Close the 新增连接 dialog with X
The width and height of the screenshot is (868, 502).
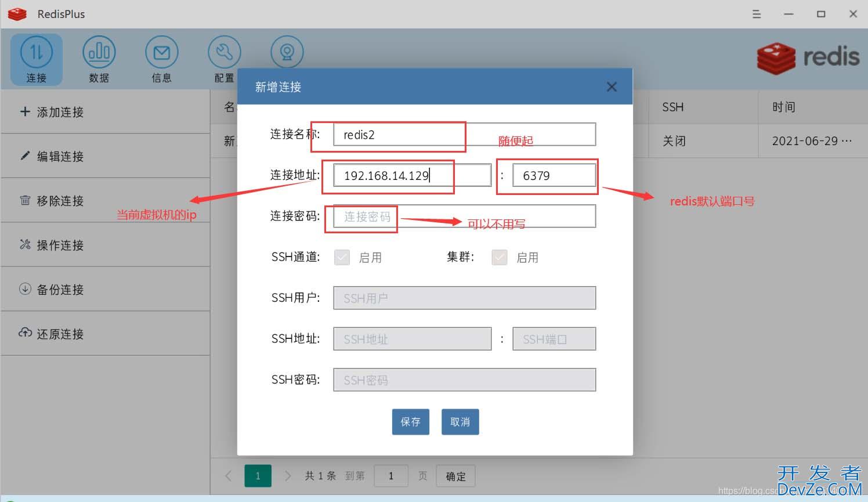612,87
